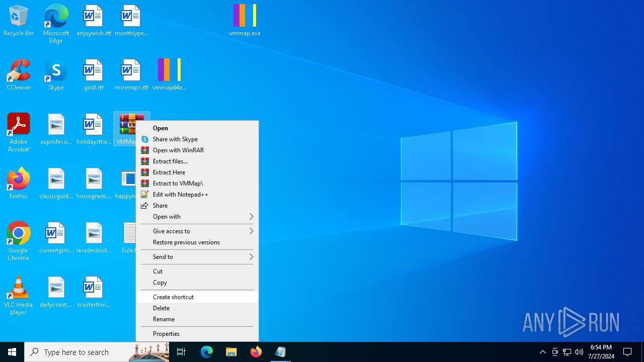Open File Explorer from the taskbar
Screen dimensions: 644x362
click(231, 352)
